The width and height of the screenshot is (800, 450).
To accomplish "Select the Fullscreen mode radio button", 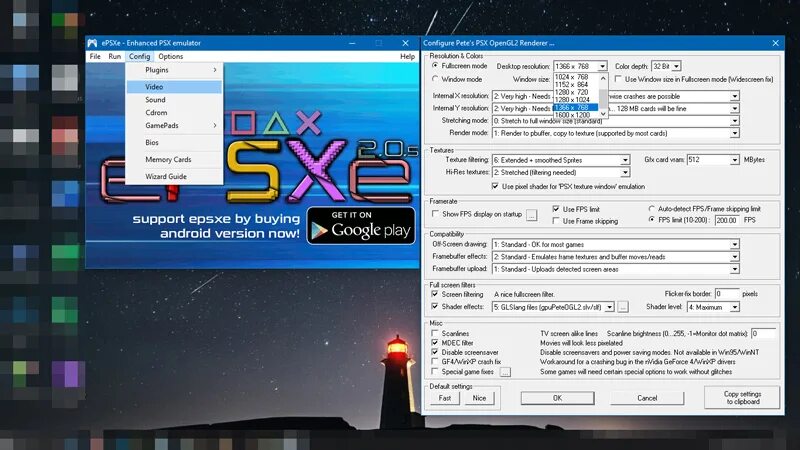I will pos(435,66).
